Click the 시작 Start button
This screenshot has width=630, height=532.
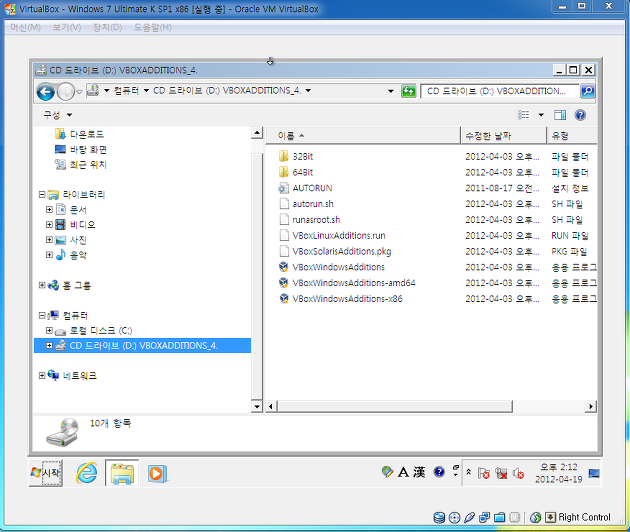[46, 473]
